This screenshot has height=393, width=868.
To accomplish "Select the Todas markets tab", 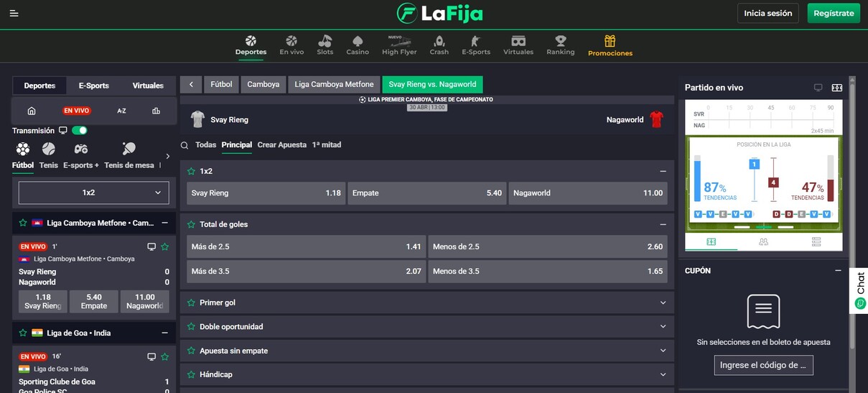I will point(205,145).
